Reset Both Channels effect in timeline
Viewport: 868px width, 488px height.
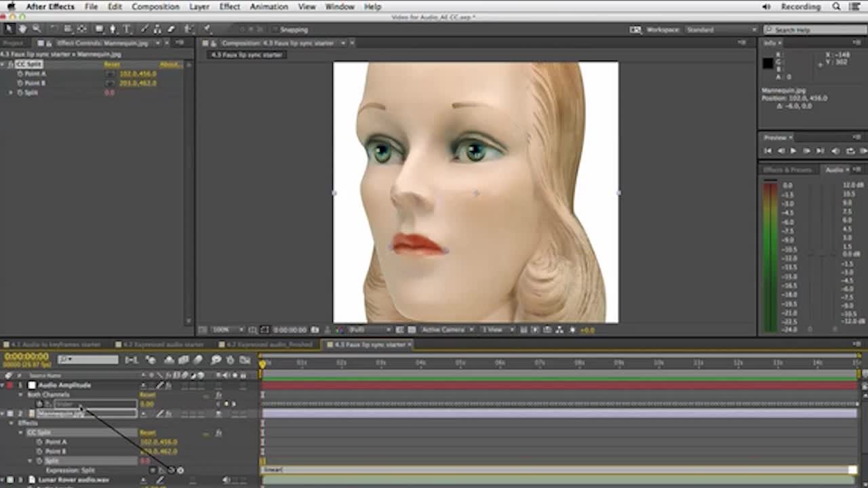147,394
